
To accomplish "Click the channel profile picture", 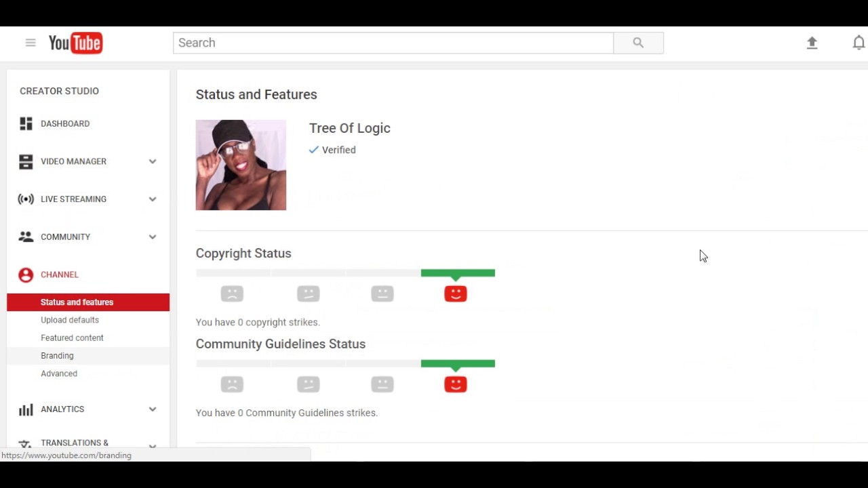I will tap(241, 165).
